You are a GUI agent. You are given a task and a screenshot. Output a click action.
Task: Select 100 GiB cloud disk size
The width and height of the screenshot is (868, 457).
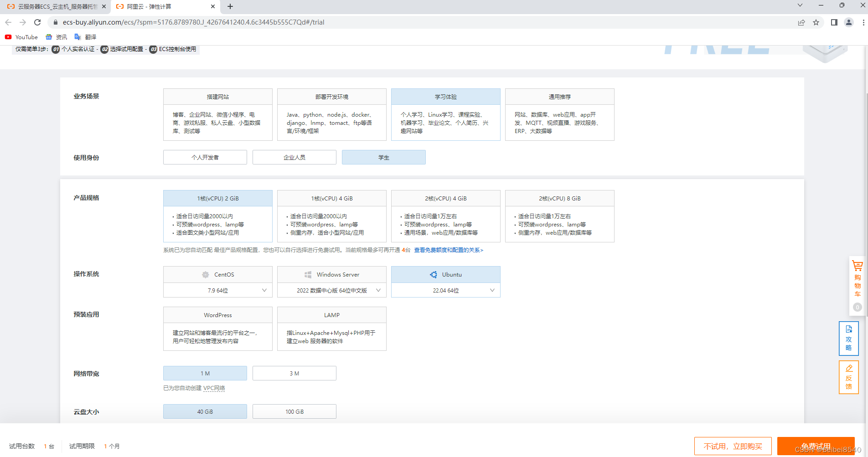(294, 411)
